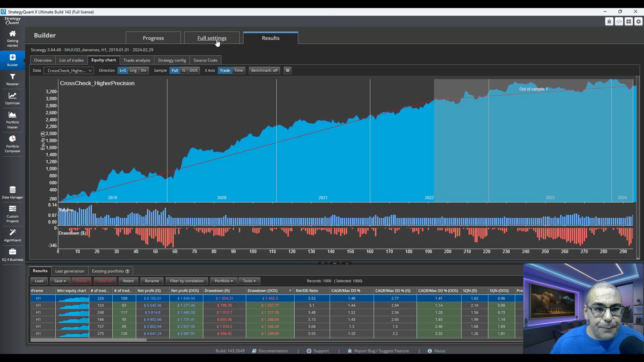This screenshot has height=362, width=644.
Task: Open the Full settings tab
Action: point(212,38)
